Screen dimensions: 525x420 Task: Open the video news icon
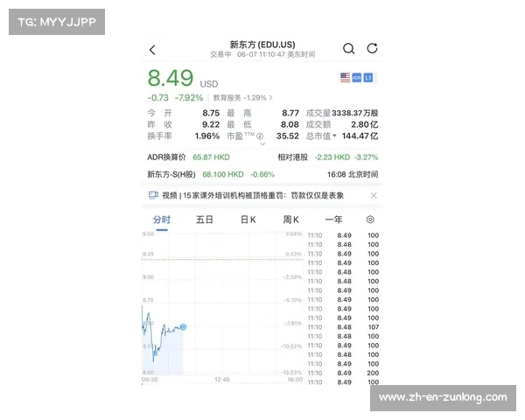click(x=153, y=195)
